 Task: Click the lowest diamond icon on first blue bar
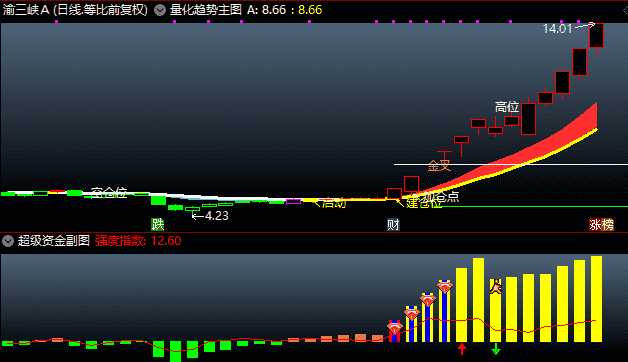click(395, 328)
